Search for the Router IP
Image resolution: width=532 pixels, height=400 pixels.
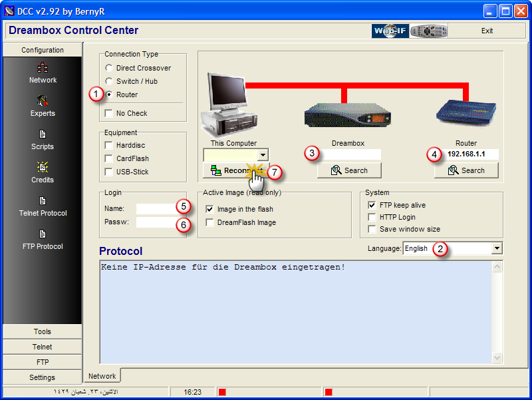coord(466,170)
